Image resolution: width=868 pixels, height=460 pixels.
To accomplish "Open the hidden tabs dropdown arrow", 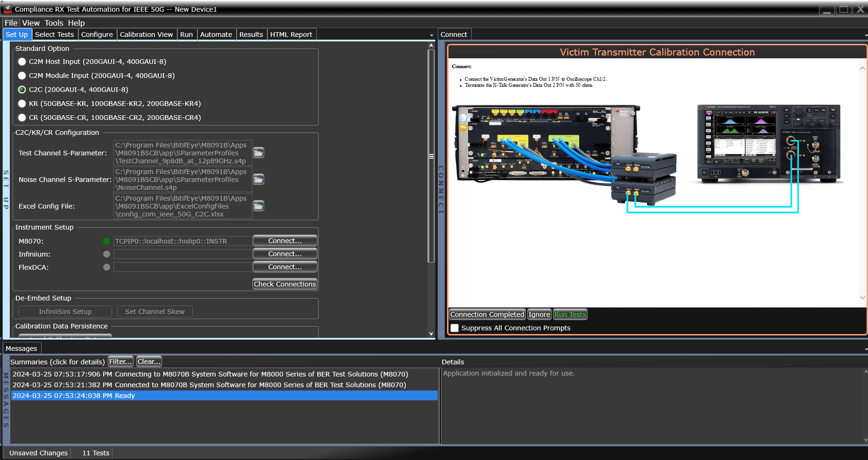I will [x=432, y=35].
